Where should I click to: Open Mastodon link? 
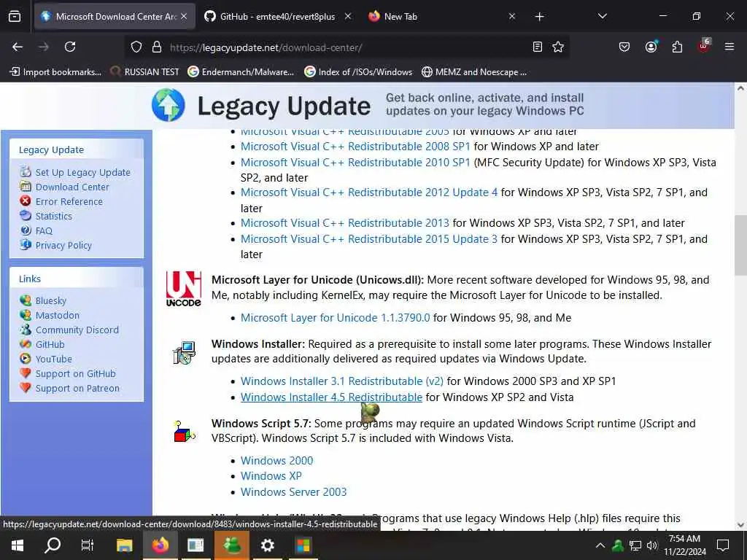tap(57, 315)
